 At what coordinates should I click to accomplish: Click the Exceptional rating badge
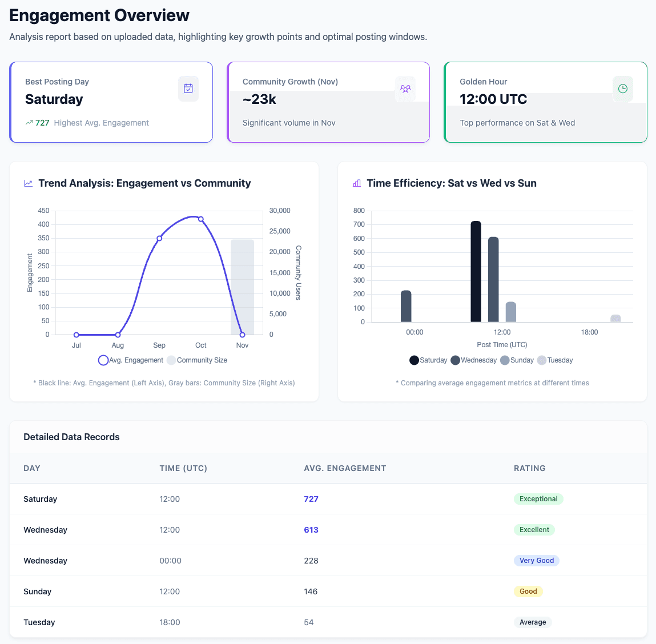point(538,499)
